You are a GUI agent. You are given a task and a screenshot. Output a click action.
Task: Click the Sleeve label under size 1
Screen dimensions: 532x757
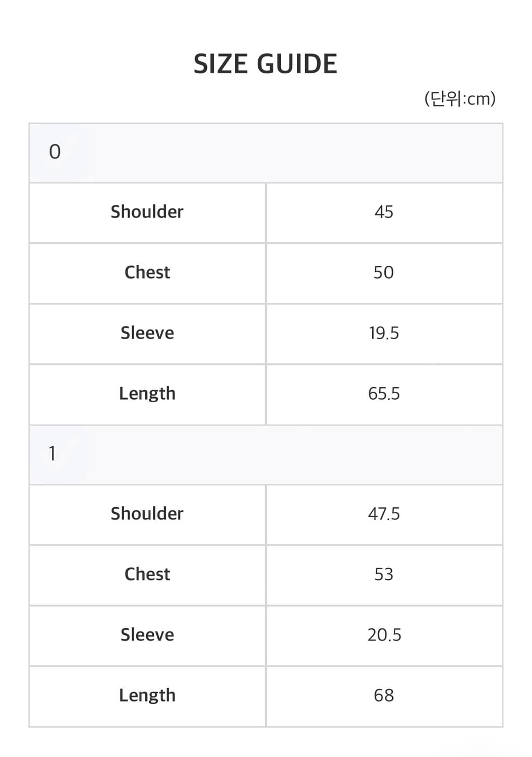(147, 635)
